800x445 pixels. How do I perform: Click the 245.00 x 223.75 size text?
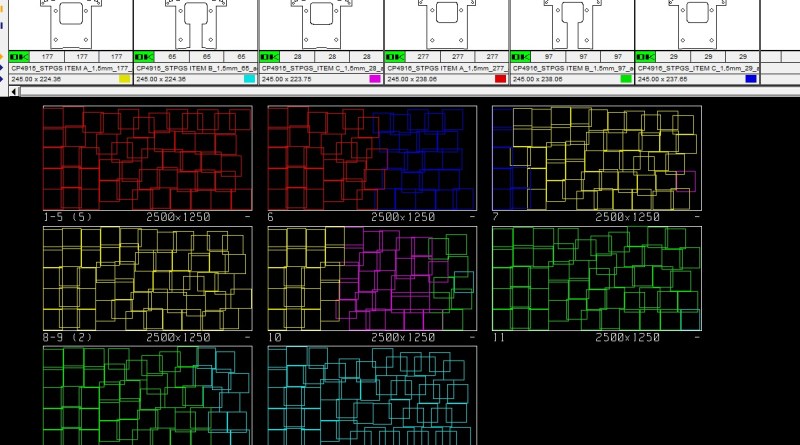[x=287, y=79]
